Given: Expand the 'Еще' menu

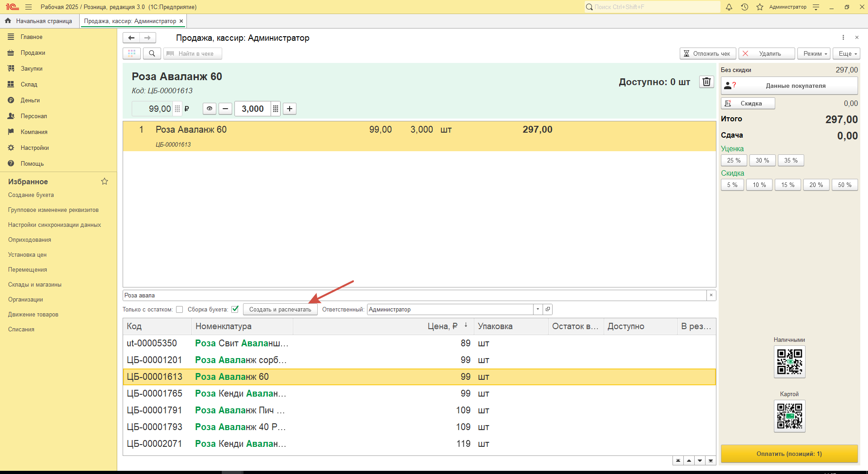Looking at the screenshot, I should tap(847, 53).
